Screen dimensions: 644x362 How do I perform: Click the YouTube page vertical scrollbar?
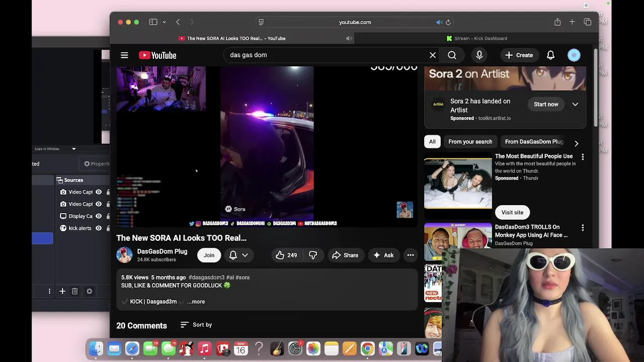596,88
